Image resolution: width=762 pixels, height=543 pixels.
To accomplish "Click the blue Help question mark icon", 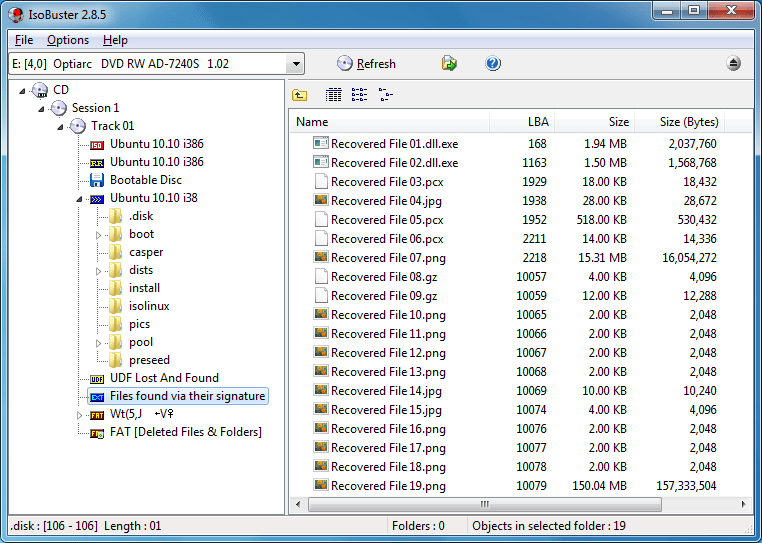I will coord(493,63).
